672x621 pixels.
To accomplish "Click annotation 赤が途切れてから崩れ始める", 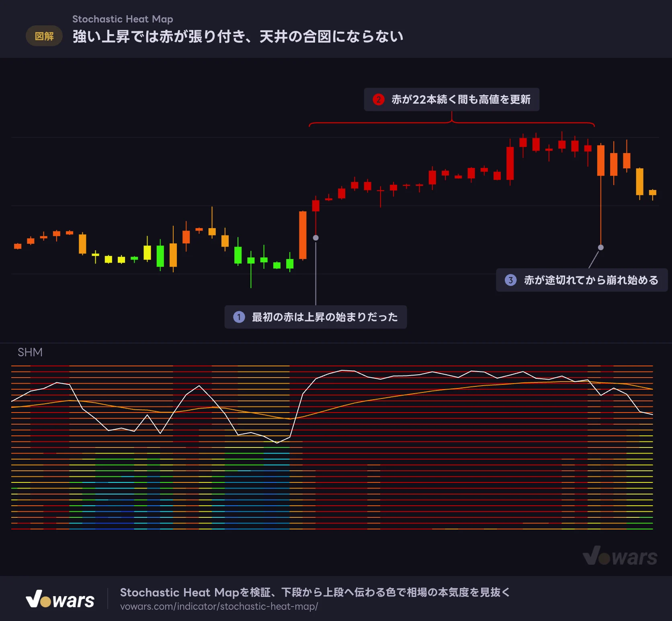I will coord(582,280).
